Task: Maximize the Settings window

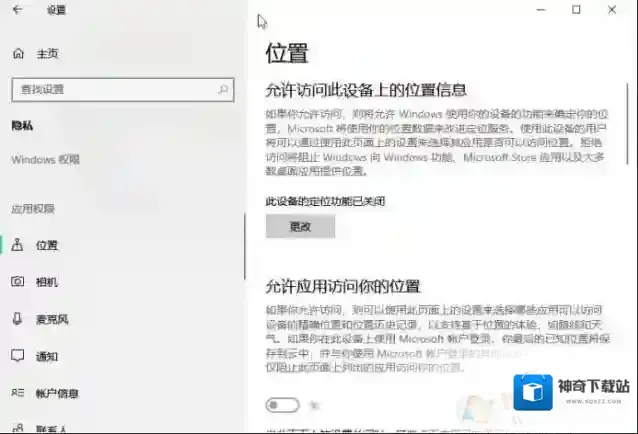Action: click(576, 10)
